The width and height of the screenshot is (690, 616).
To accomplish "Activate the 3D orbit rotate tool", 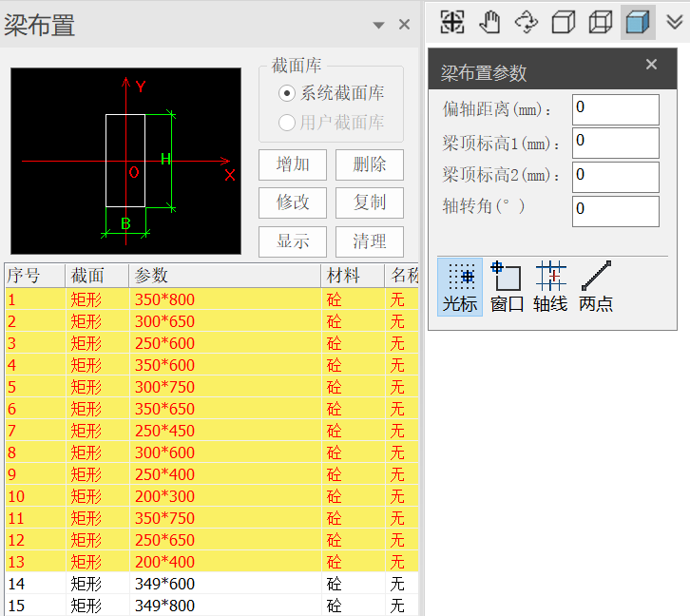I will pyautogui.click(x=527, y=22).
